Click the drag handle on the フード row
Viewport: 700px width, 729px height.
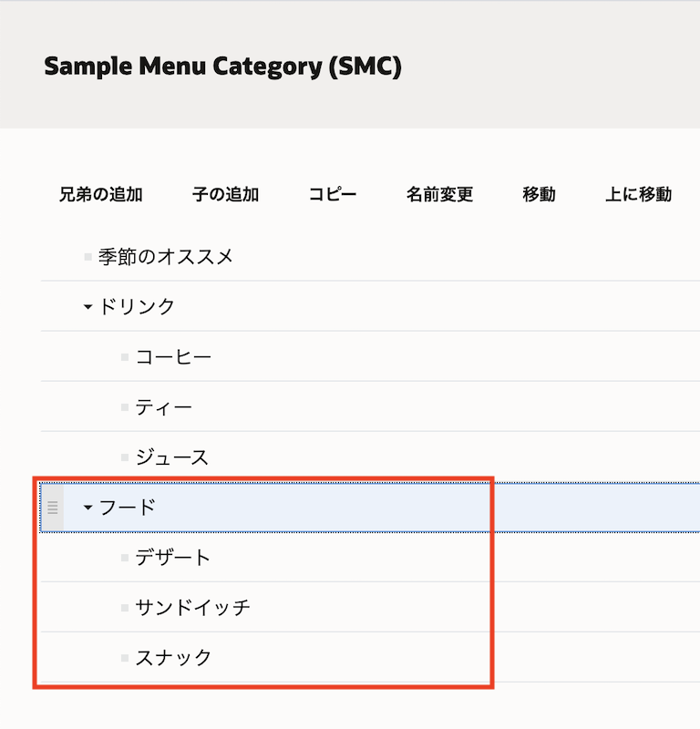tap(53, 508)
